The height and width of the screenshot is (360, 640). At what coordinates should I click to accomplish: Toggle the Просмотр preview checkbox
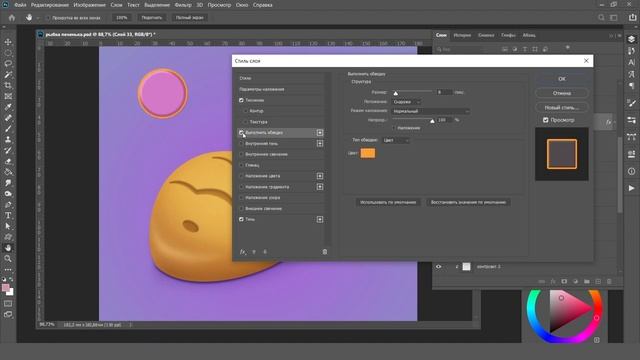[546, 120]
